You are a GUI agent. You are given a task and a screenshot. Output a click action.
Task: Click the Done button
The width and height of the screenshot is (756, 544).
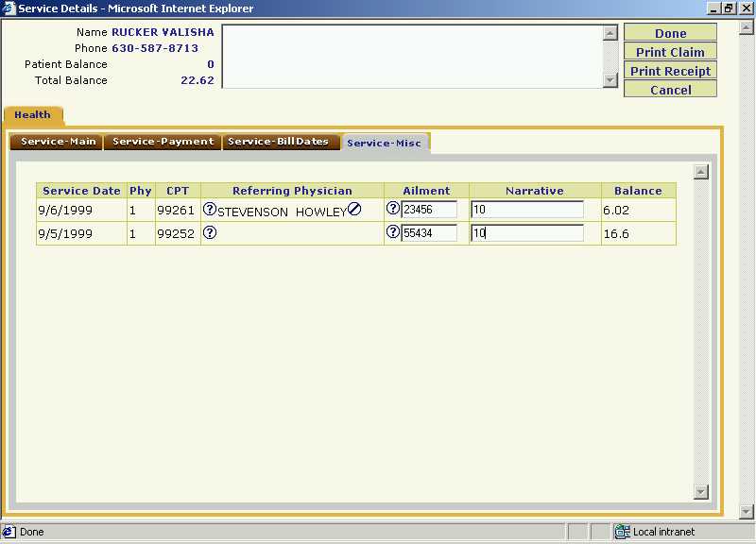coord(670,33)
